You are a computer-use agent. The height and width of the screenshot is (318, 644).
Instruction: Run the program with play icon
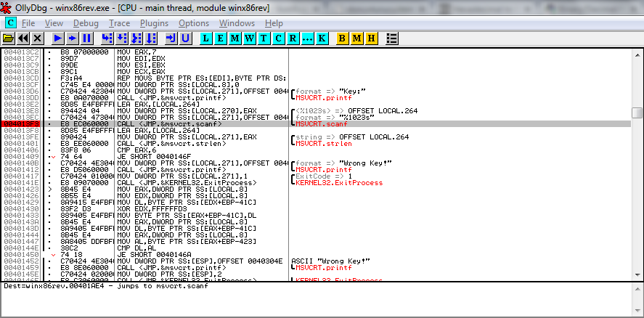pos(58,38)
